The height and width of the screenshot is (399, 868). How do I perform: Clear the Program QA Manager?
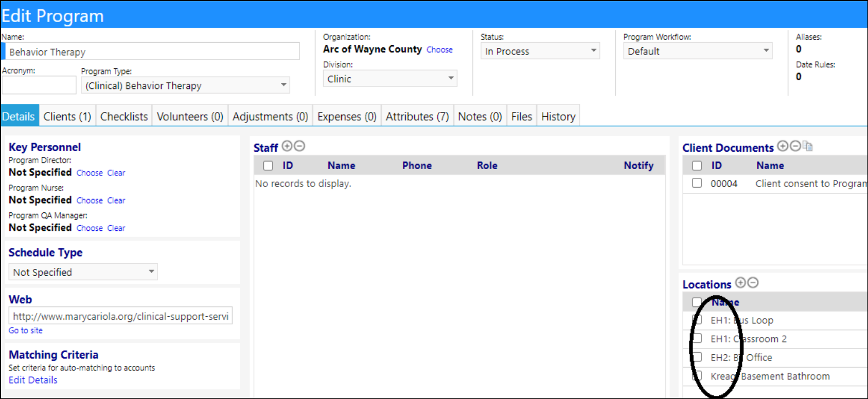(116, 228)
